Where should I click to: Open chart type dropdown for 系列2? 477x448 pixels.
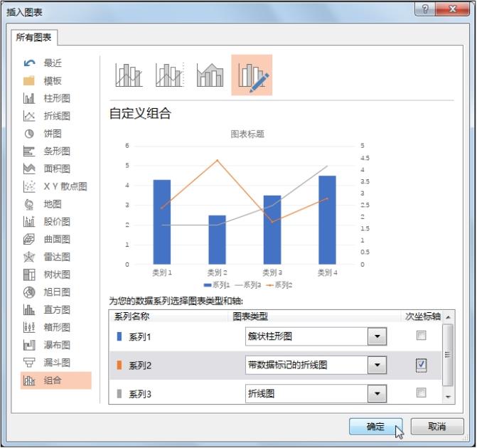[377, 366]
